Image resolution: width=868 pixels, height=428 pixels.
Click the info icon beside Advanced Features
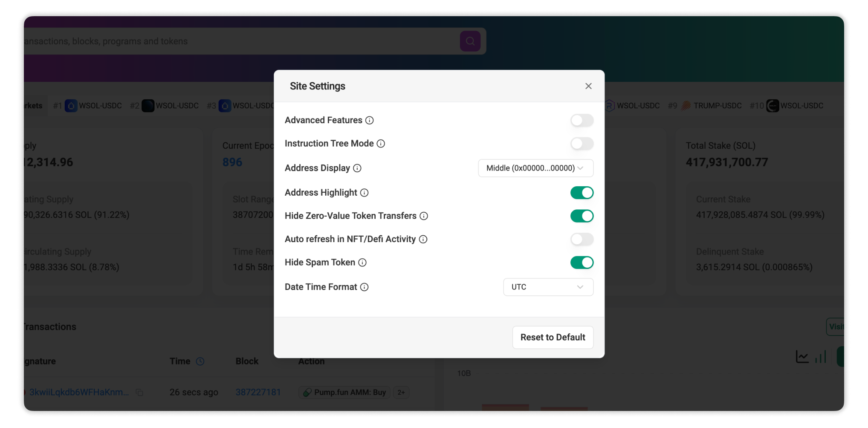pos(369,120)
